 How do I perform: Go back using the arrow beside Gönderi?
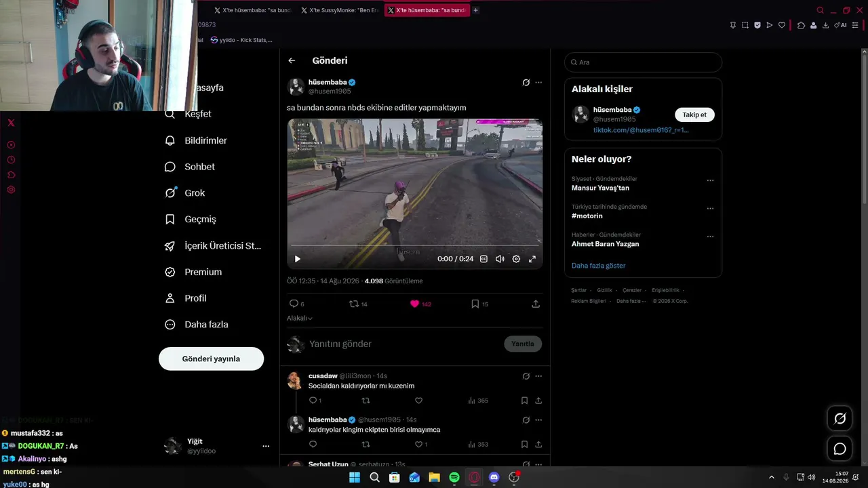click(292, 60)
